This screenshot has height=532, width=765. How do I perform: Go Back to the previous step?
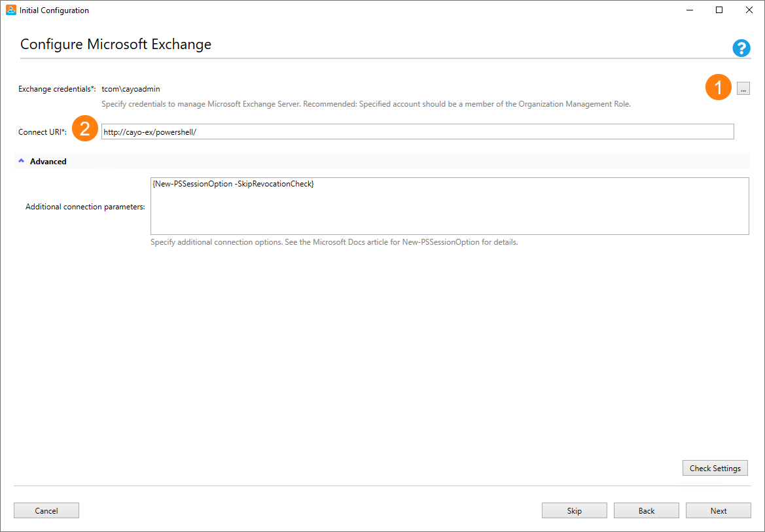[x=647, y=510]
